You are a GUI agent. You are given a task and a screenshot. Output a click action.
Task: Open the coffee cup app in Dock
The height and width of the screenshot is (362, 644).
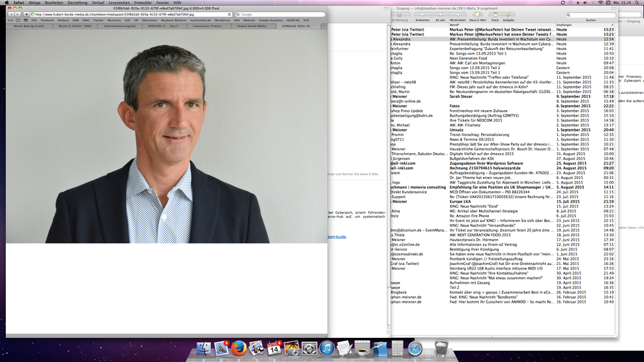click(x=362, y=348)
